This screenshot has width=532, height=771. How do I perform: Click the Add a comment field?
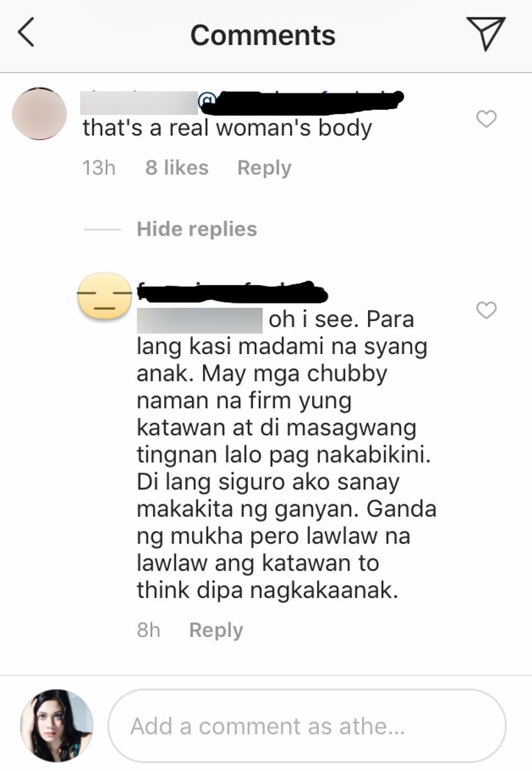coord(307,726)
